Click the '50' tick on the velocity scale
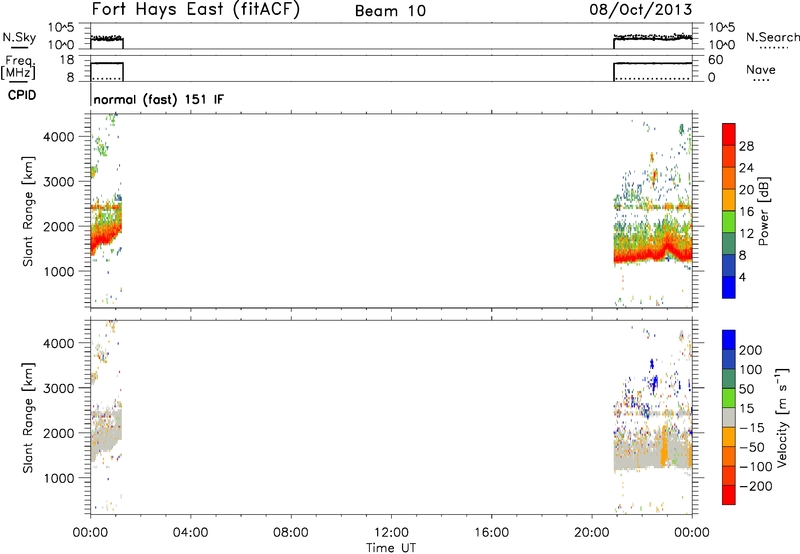This screenshot has height=554, width=800. tap(747, 389)
